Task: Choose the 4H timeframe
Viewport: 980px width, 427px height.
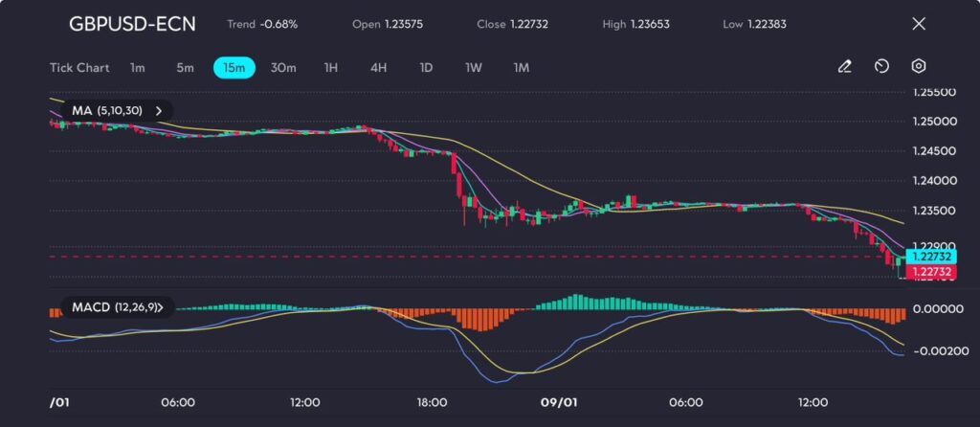Action: (378, 68)
